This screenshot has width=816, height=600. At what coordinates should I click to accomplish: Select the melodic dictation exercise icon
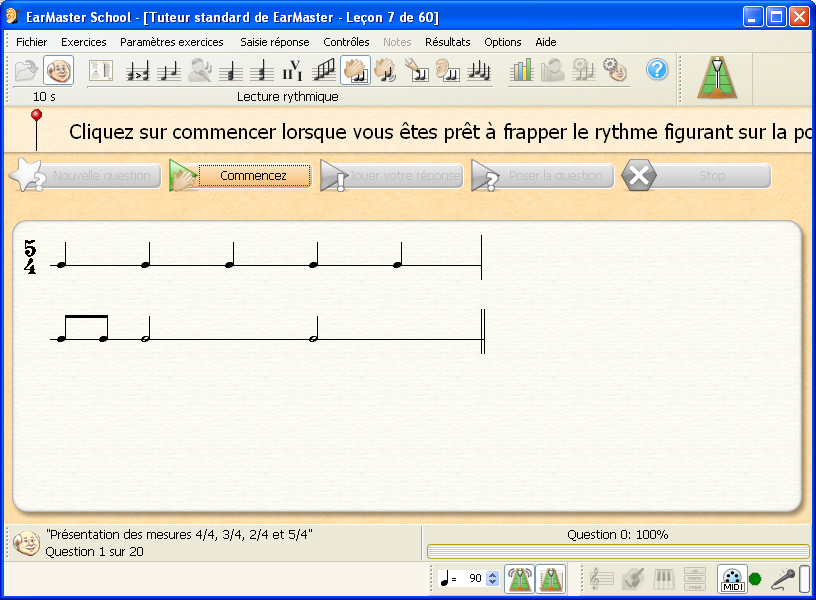479,71
